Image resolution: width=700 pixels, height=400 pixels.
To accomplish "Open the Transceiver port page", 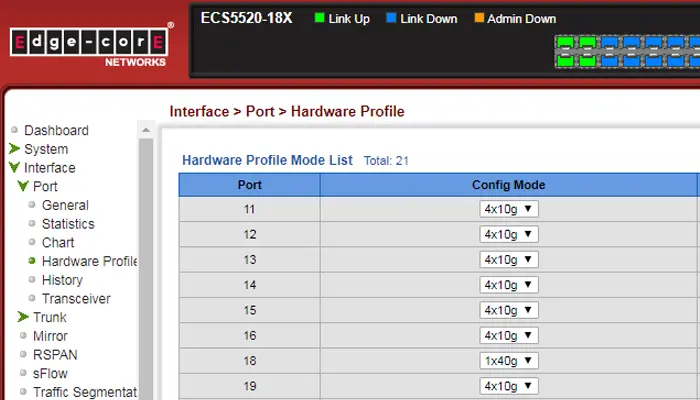I will coord(76,299).
